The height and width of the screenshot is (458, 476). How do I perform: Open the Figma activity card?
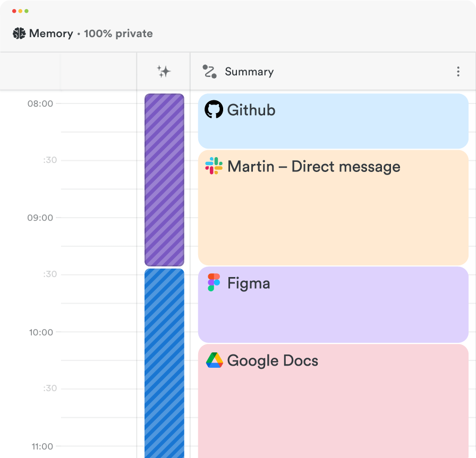coord(333,305)
